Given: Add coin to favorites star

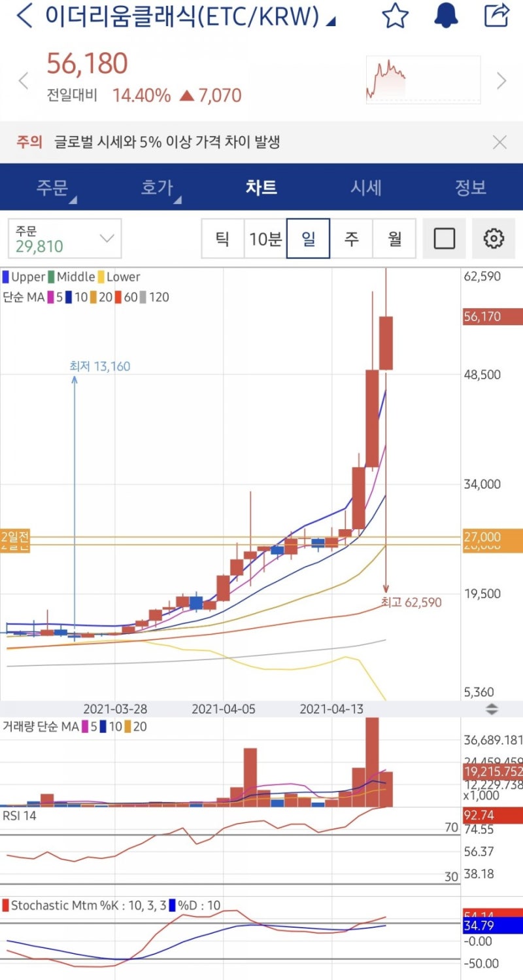Looking at the screenshot, I should 395,15.
